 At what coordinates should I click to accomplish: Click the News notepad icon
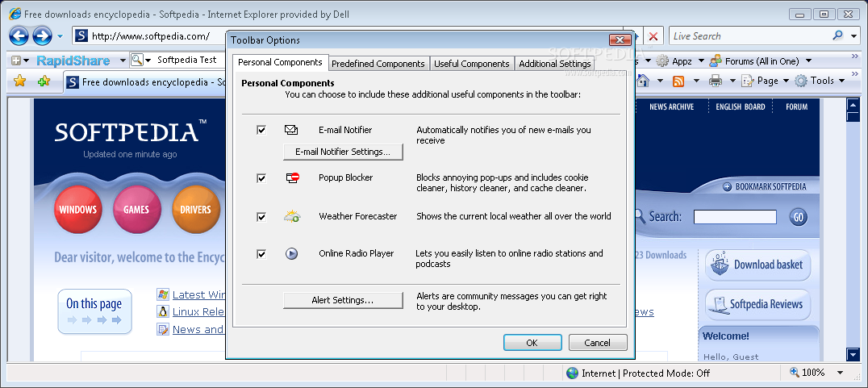pyautogui.click(x=163, y=329)
